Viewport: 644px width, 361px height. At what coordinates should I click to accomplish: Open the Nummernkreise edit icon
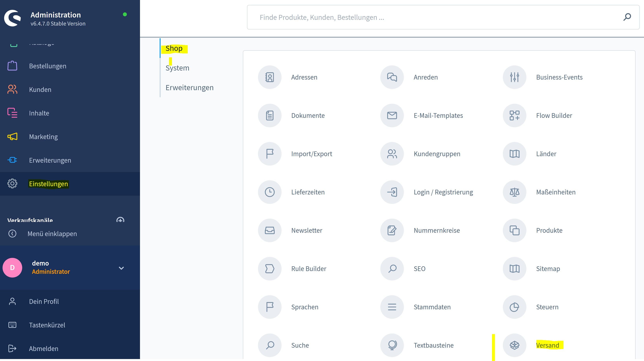(392, 230)
